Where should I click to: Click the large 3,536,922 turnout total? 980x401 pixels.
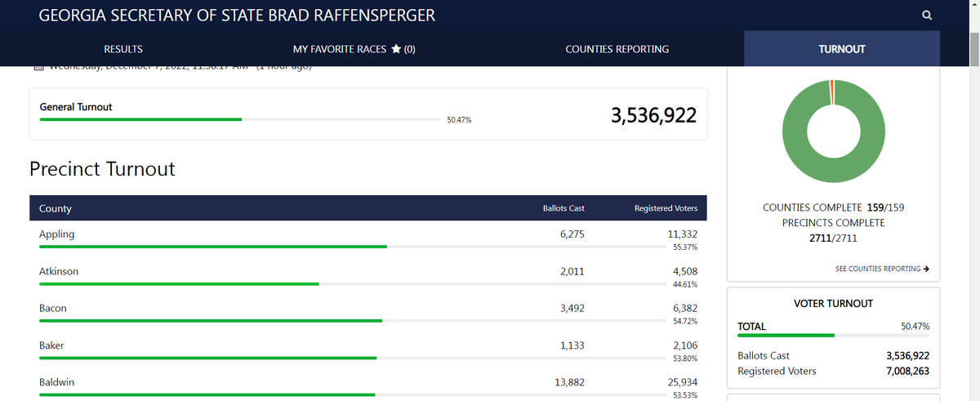click(x=653, y=115)
